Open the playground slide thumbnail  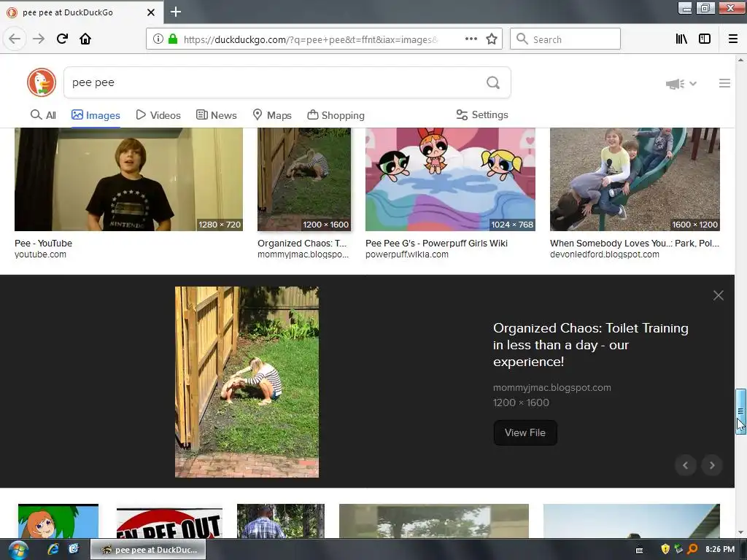[x=635, y=179]
